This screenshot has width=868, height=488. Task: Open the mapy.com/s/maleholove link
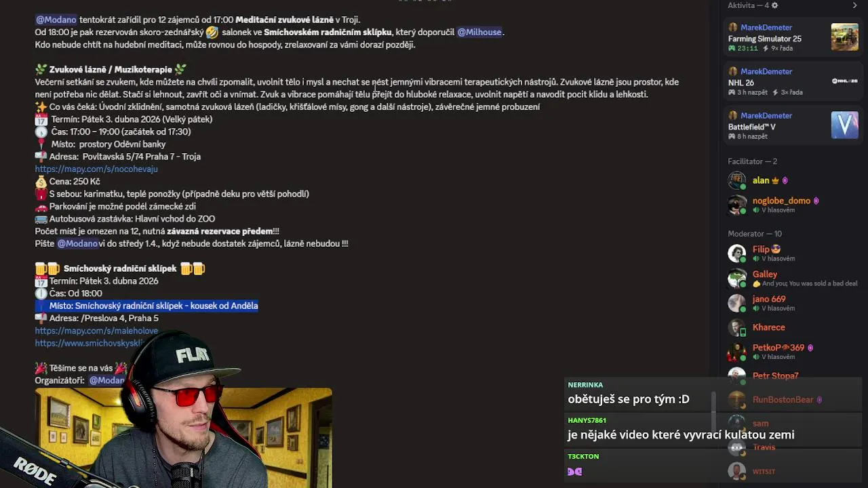click(96, 331)
